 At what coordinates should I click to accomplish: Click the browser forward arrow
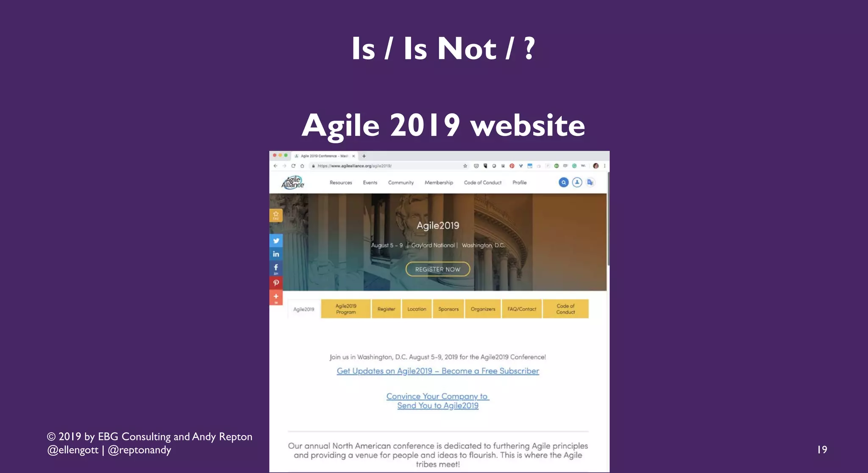pyautogui.click(x=284, y=166)
